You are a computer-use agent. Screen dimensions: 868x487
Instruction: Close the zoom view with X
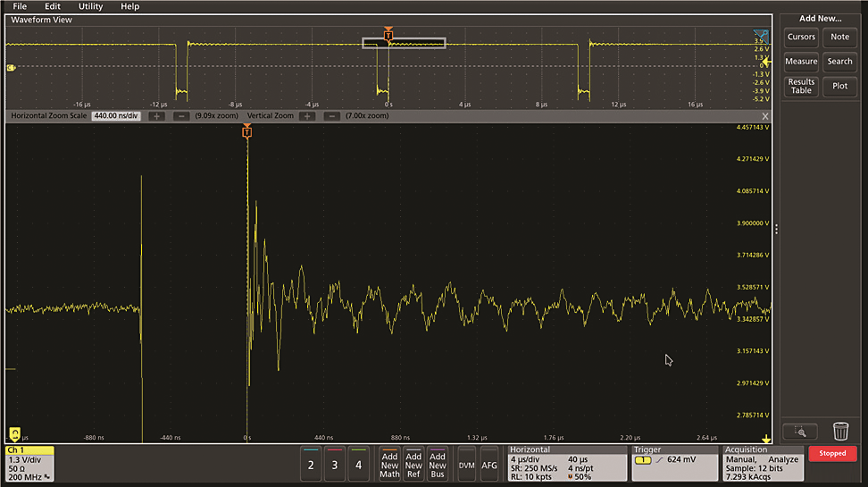765,116
